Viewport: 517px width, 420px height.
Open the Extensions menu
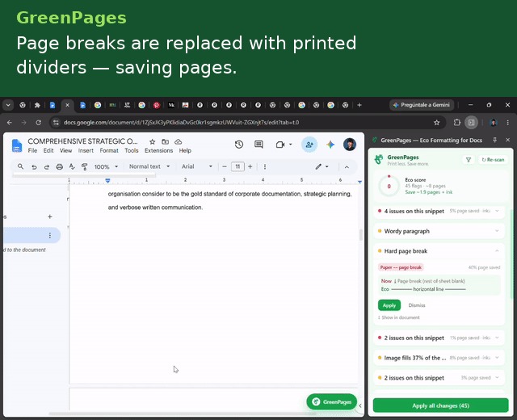tap(158, 150)
